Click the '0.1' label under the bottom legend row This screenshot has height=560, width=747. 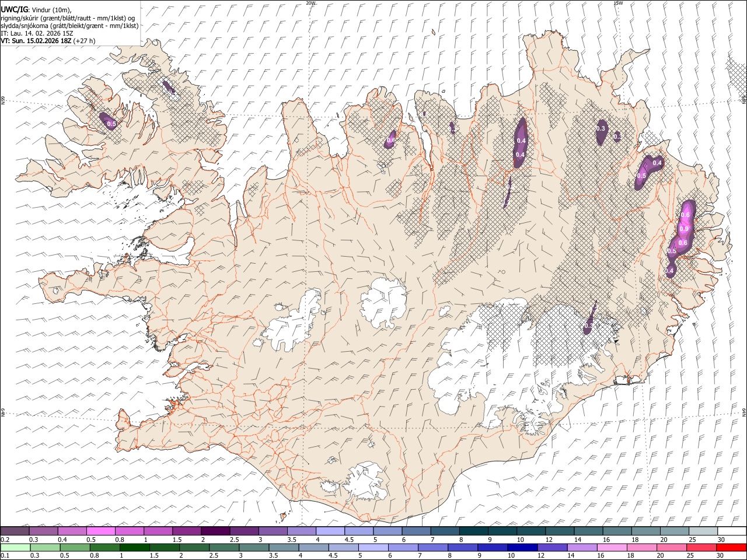(5, 556)
